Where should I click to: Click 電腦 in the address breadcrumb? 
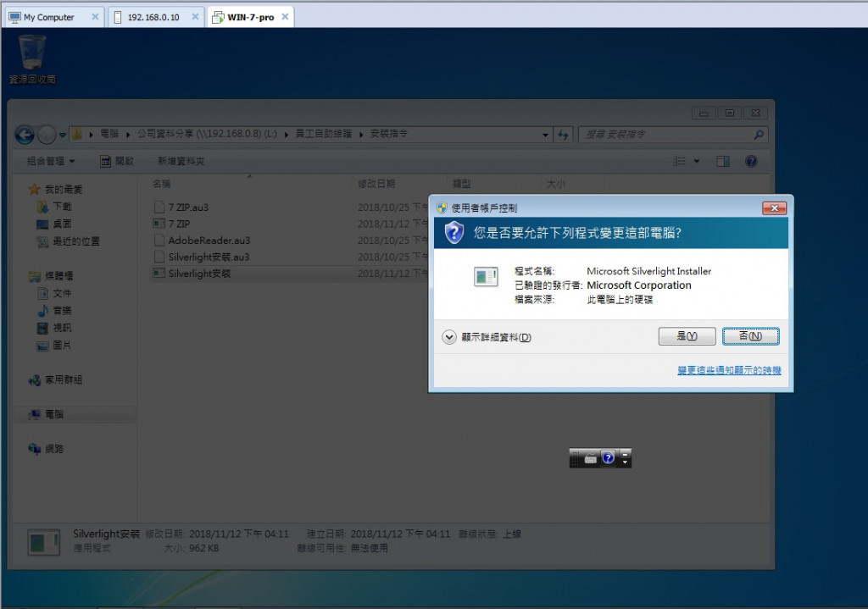click(109, 134)
